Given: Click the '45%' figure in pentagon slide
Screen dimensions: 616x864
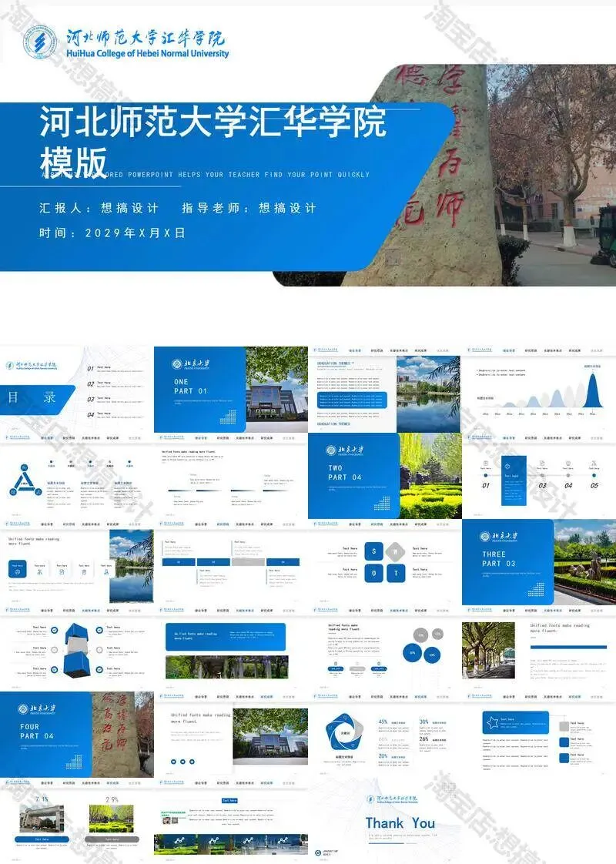Looking at the screenshot, I should tap(383, 722).
